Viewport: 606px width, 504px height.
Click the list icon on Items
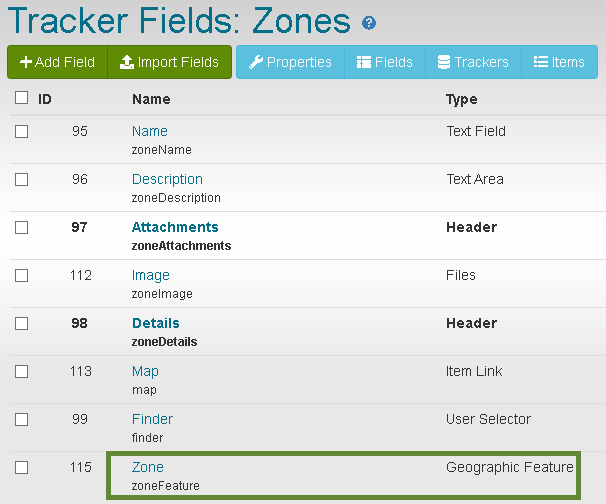[x=541, y=62]
